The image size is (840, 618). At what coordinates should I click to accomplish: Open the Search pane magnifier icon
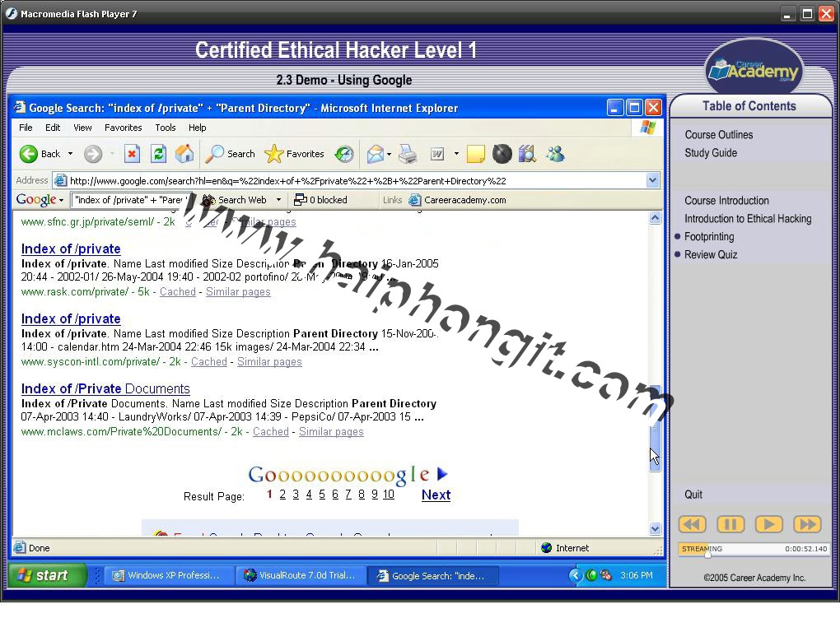[x=215, y=154]
